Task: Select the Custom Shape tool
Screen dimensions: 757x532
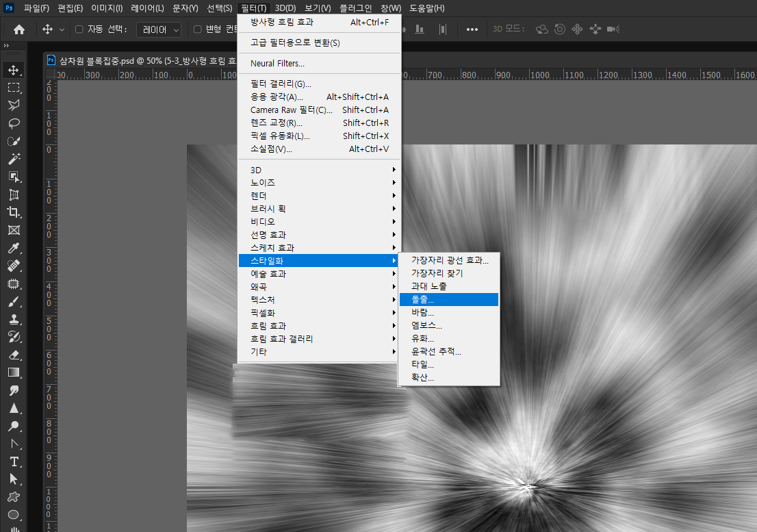Action: pyautogui.click(x=14, y=497)
